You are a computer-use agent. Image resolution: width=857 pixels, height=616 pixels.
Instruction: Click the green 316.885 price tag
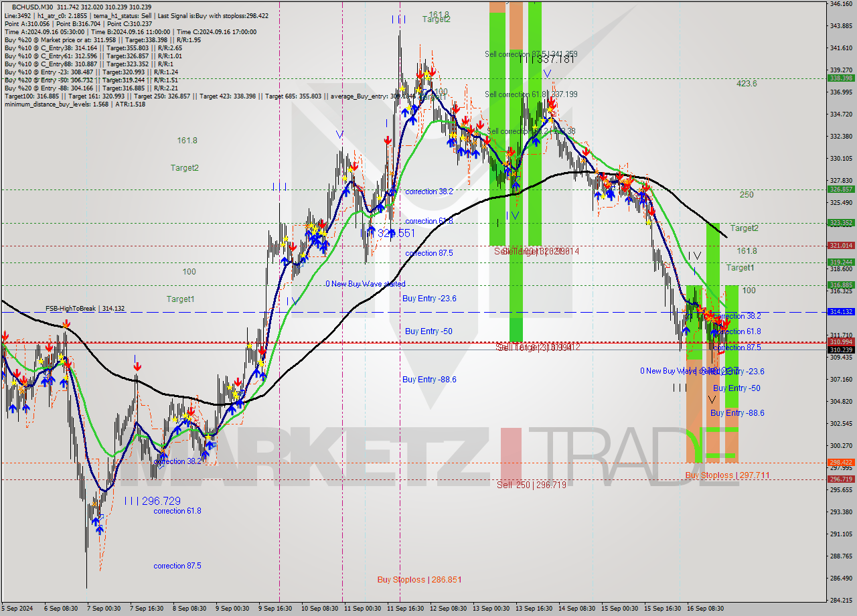[840, 285]
